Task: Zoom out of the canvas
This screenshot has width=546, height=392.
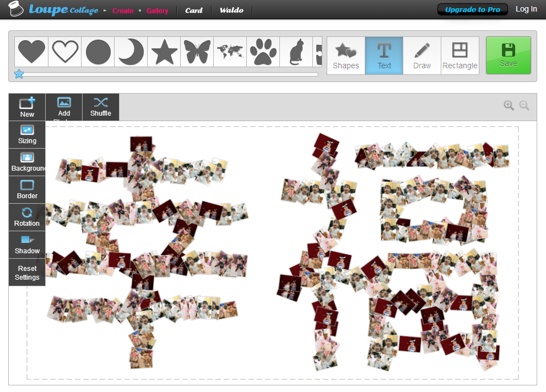Action: [524, 105]
